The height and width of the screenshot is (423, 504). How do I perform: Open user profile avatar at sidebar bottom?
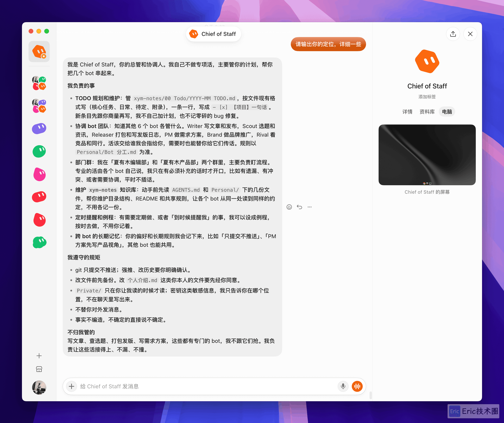tap(39, 387)
